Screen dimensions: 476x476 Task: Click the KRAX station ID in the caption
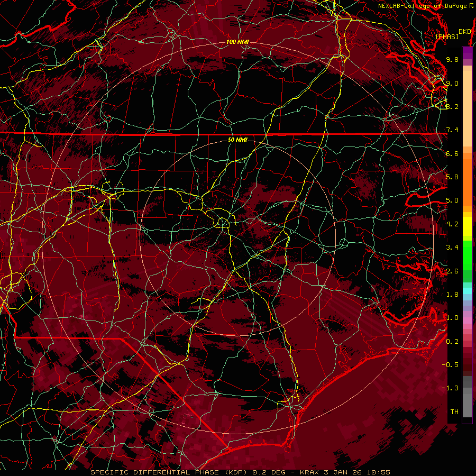point(309,472)
